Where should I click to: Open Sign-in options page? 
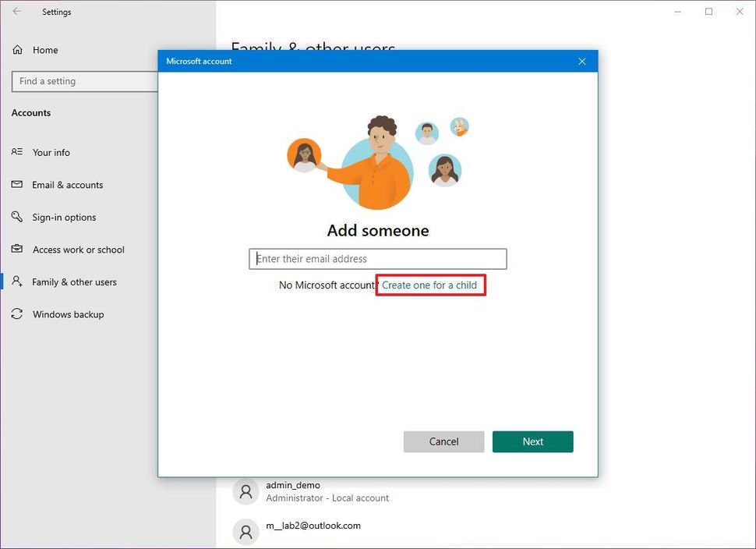64,218
